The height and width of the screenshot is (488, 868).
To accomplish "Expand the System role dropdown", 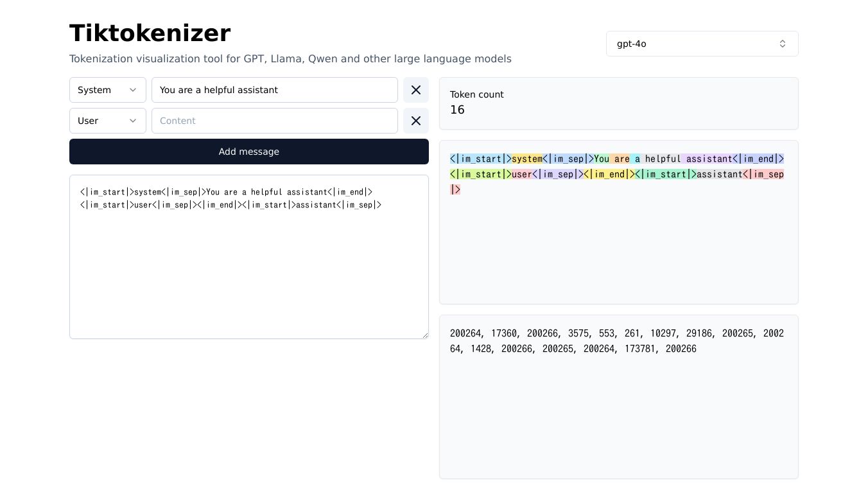I will coord(107,90).
